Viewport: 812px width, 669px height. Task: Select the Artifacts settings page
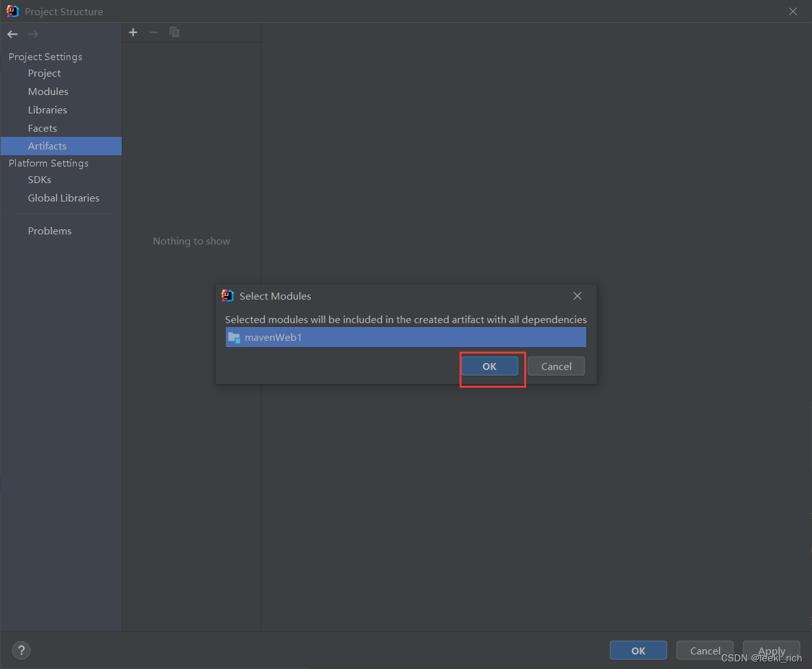(61, 146)
